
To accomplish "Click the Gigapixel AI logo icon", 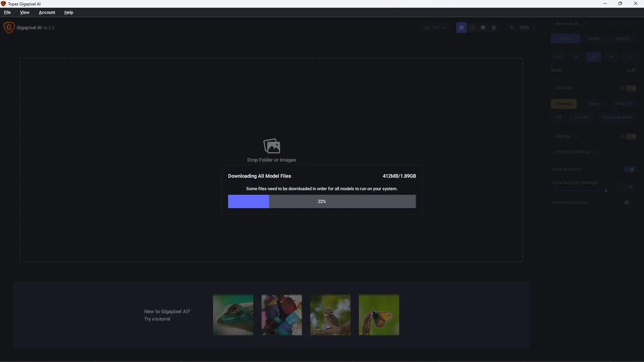I will (9, 27).
